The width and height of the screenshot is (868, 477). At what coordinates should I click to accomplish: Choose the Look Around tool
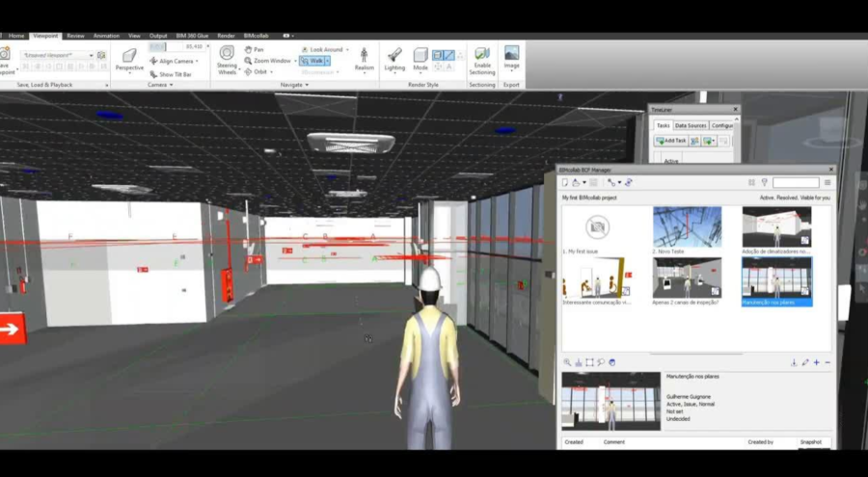click(321, 50)
